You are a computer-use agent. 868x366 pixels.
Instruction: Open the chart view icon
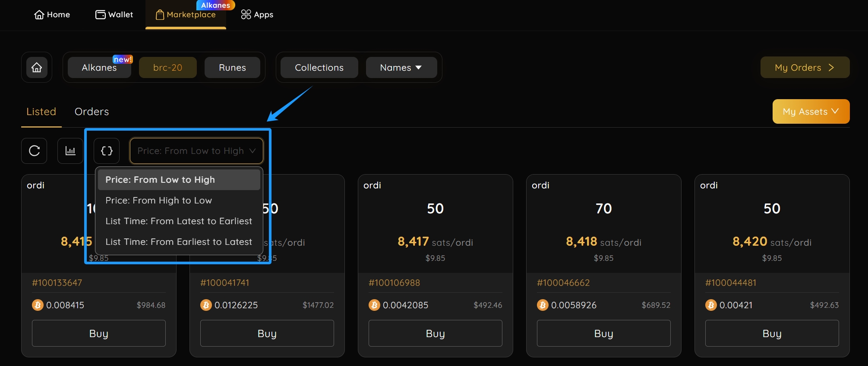[70, 151]
